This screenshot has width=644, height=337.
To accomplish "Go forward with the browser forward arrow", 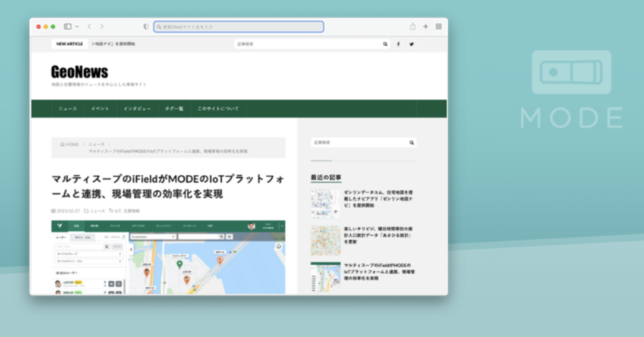I will pos(101,27).
